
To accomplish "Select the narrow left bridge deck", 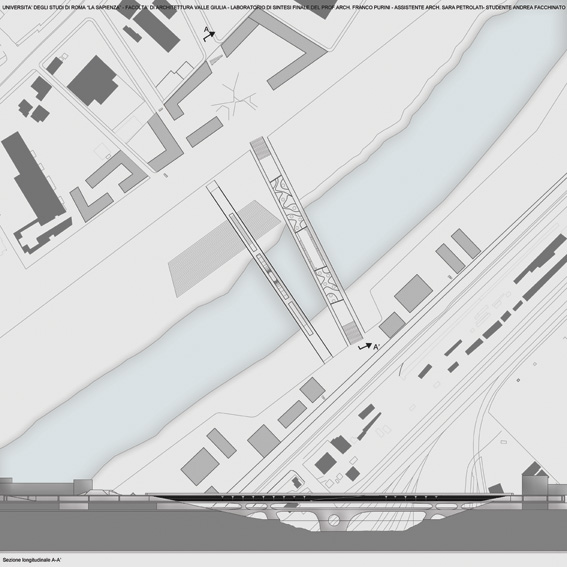I will tap(269, 272).
